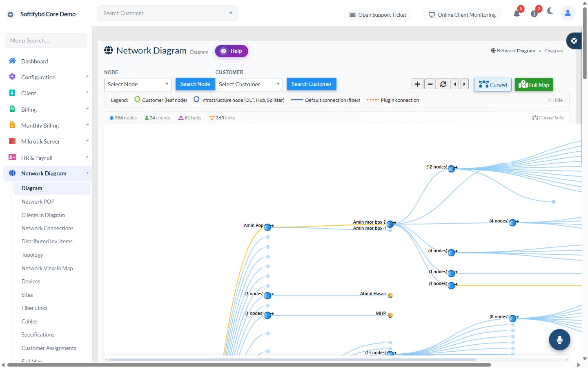
Task: Expand the (13 nodes) cluster node
Action: point(390,353)
